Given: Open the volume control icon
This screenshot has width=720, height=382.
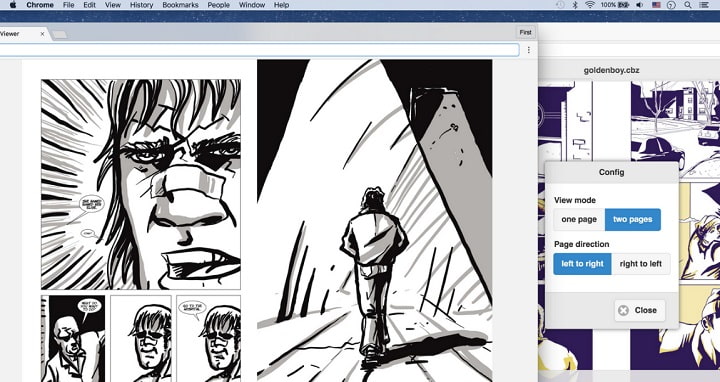Looking at the screenshot, I should [640, 5].
